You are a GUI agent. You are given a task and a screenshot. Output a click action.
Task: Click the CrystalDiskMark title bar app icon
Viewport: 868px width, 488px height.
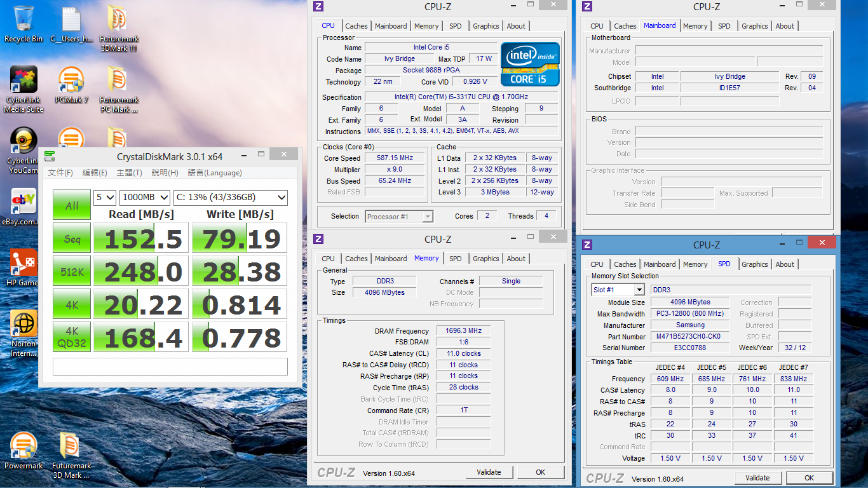pyautogui.click(x=50, y=156)
